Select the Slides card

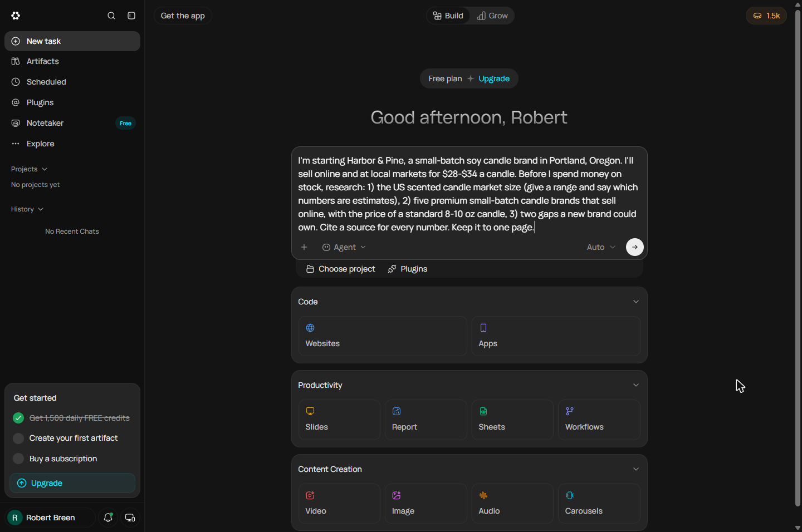pyautogui.click(x=339, y=420)
